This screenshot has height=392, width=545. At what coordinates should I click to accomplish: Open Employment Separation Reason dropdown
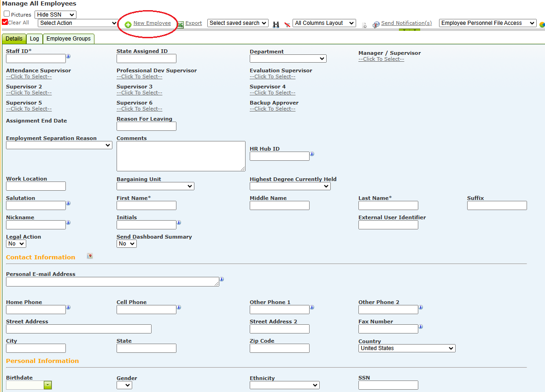click(x=59, y=145)
